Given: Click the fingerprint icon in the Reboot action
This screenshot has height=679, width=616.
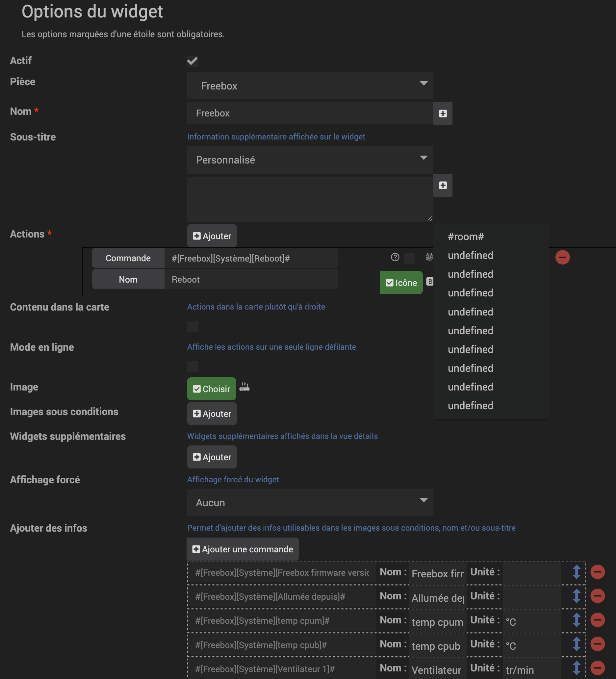Looking at the screenshot, I should click(x=429, y=258).
